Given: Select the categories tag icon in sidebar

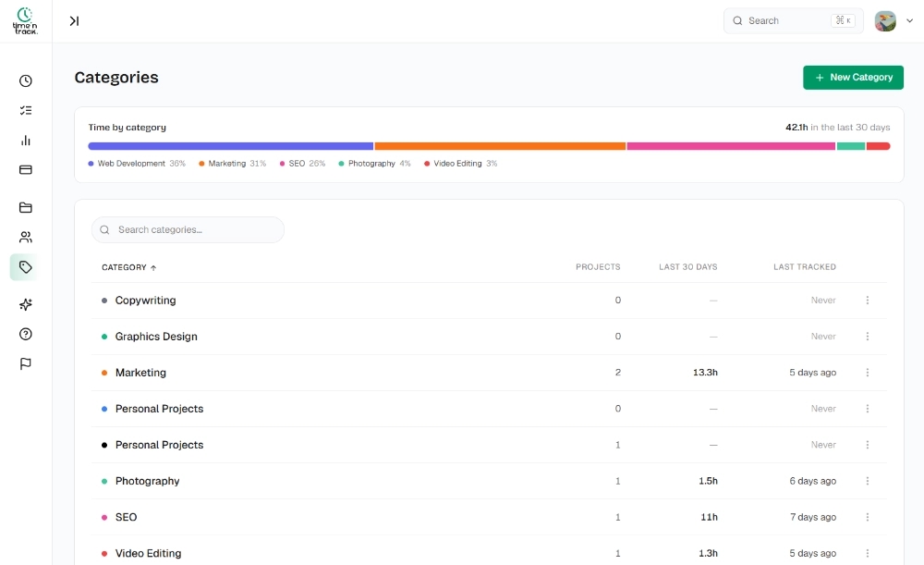Looking at the screenshot, I should (x=24, y=267).
